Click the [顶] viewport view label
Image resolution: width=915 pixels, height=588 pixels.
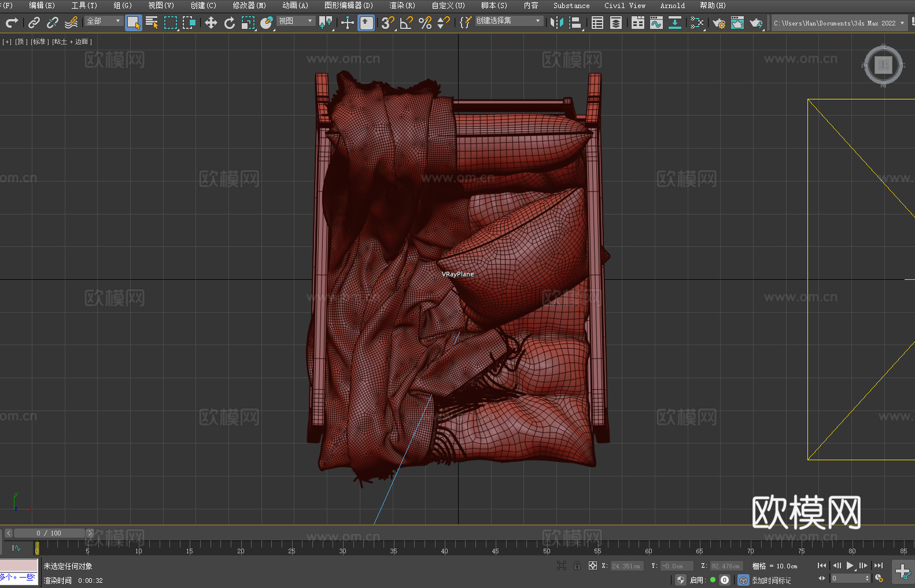point(21,42)
